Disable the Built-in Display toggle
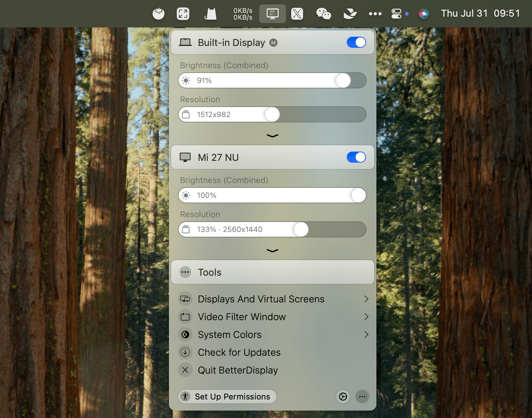 [x=356, y=43]
